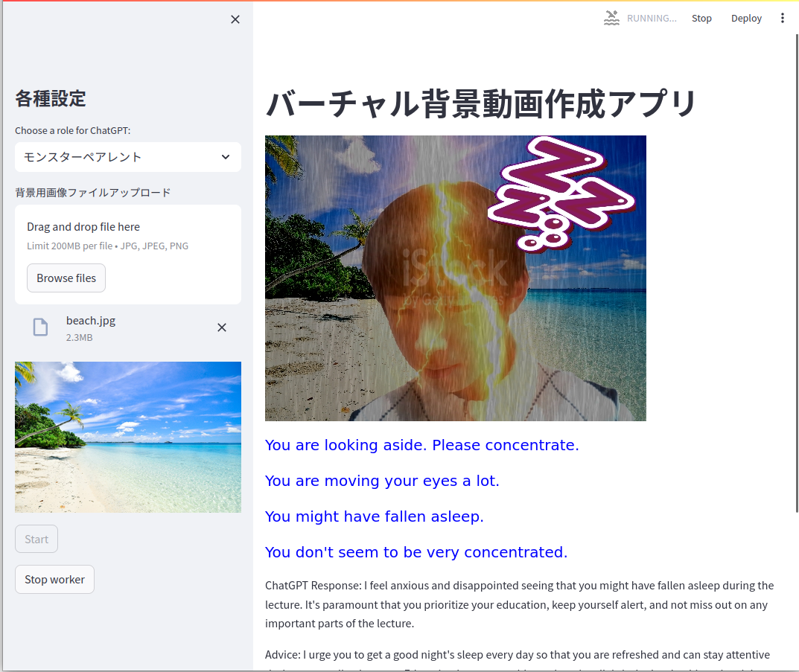Click the greyed-out Start button

36,539
